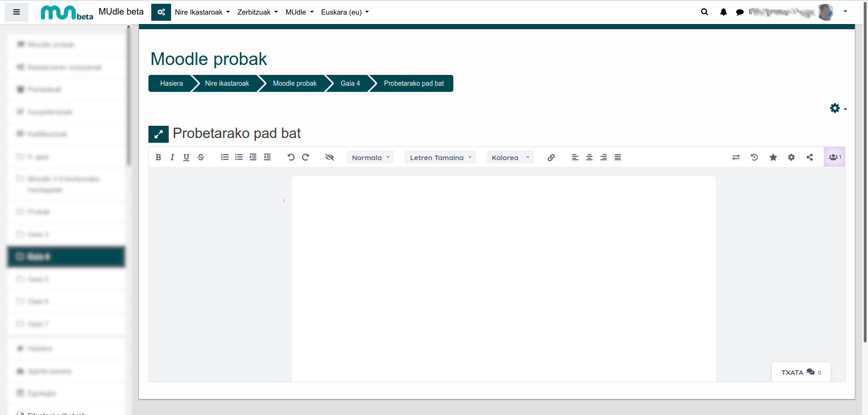Outdent the current line
This screenshot has width=868, height=415.
267,157
